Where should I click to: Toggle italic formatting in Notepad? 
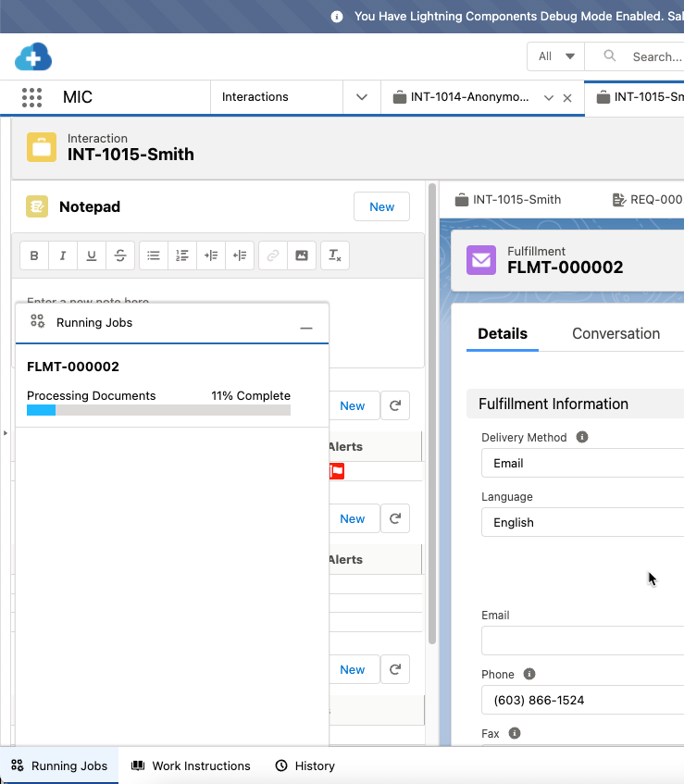coord(63,255)
